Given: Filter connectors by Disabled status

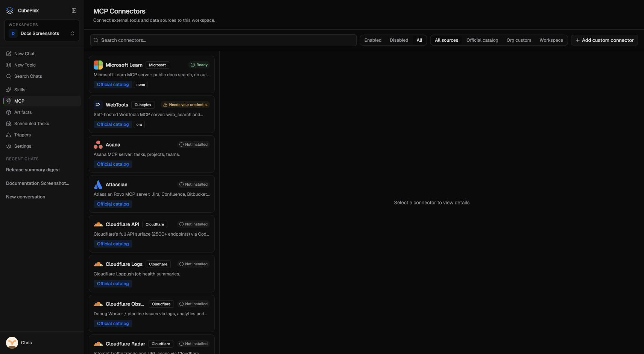Looking at the screenshot, I should coord(399,40).
